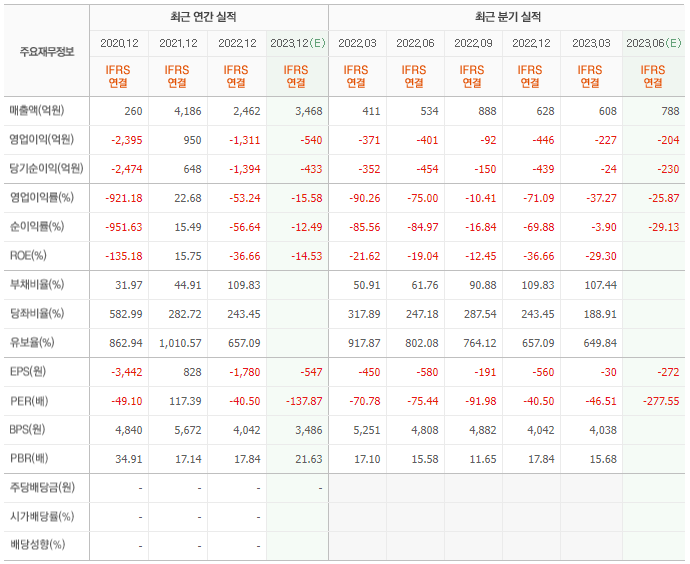The height and width of the screenshot is (564, 690).
Task: Click the 2022.03 quarterly column header
Action: (x=357, y=43)
